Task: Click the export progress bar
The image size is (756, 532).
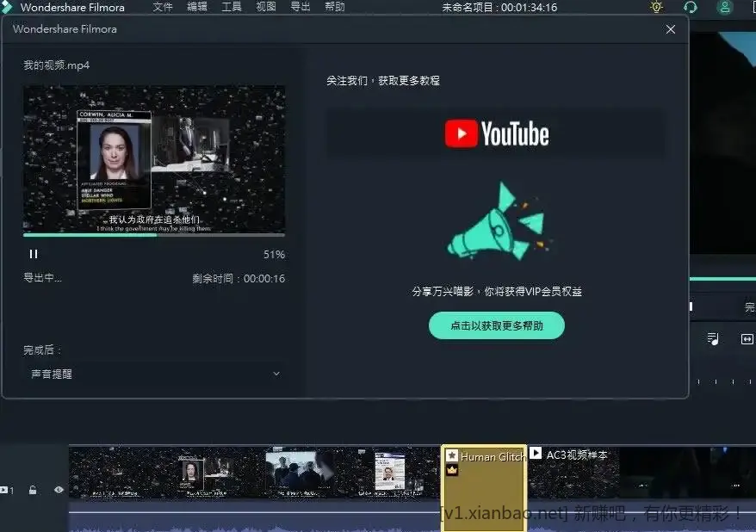Action: pyautogui.click(x=154, y=235)
